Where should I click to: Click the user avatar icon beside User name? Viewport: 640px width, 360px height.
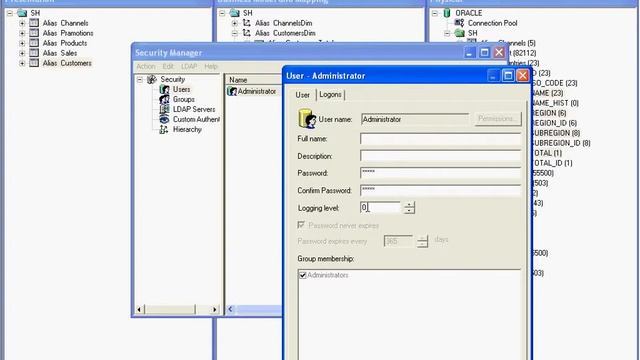[x=307, y=119]
